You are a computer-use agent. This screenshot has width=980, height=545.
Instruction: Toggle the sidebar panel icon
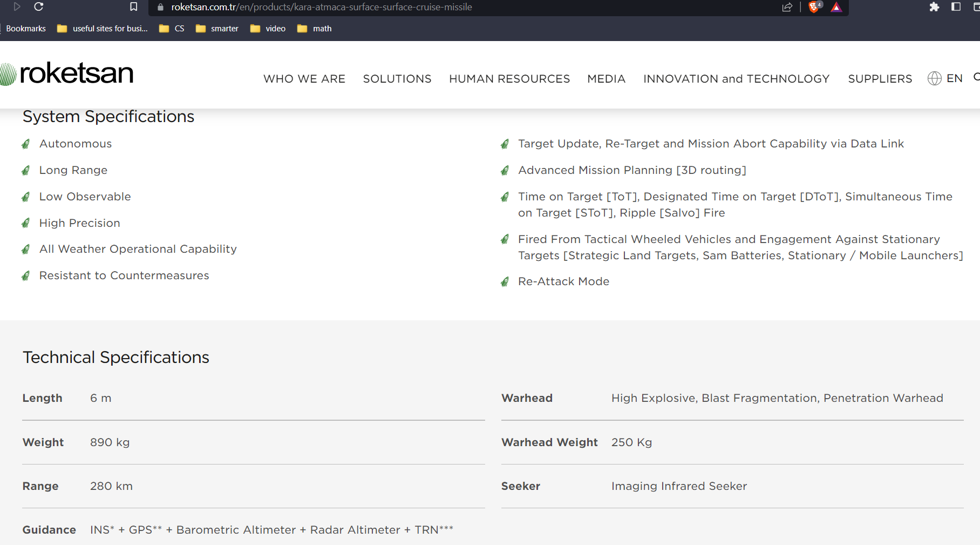pos(956,7)
